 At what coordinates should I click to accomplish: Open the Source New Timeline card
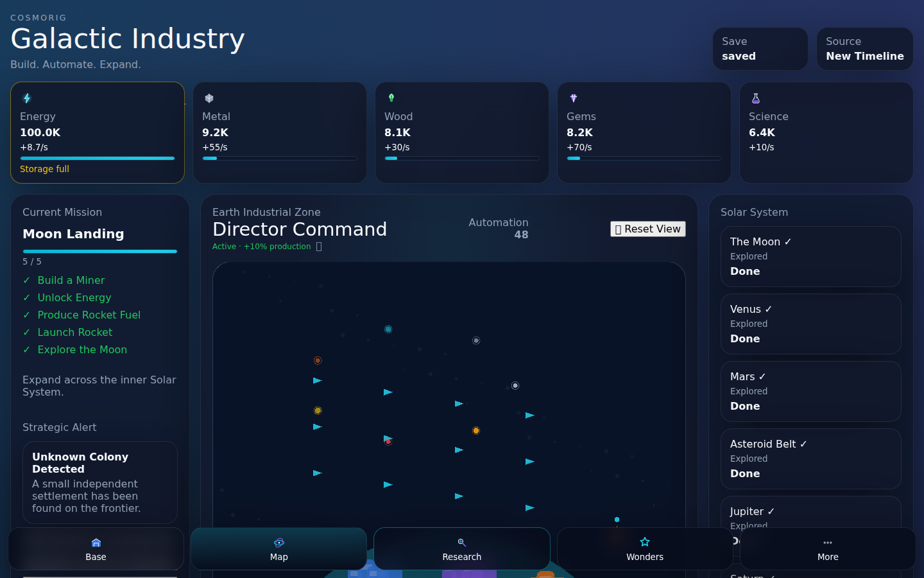click(865, 49)
